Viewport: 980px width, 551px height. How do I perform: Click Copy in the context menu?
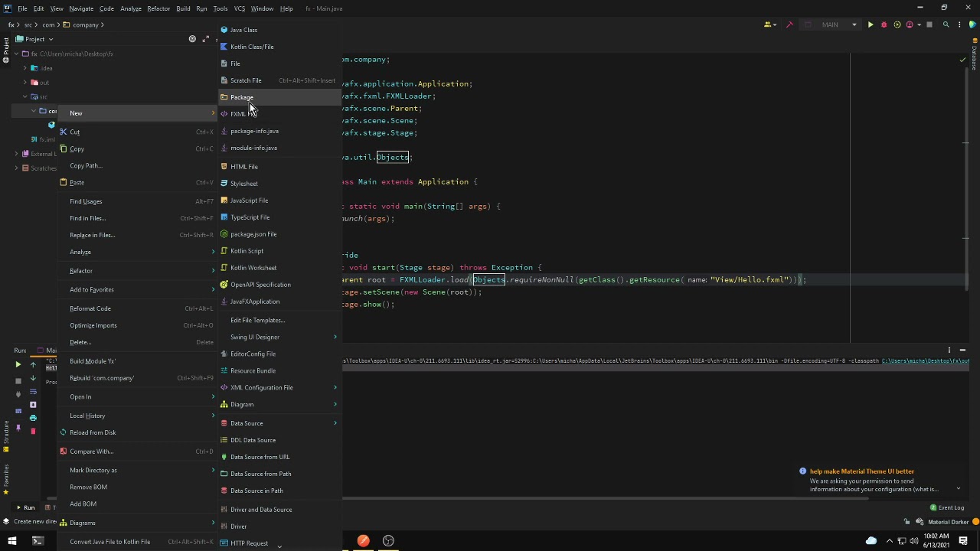[x=138, y=148]
